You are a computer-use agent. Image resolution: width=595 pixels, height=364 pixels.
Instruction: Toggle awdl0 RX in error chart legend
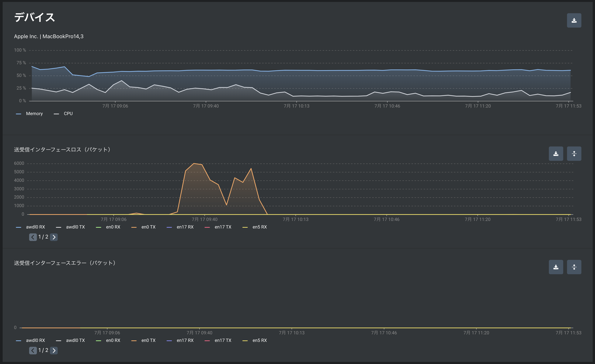click(30, 341)
